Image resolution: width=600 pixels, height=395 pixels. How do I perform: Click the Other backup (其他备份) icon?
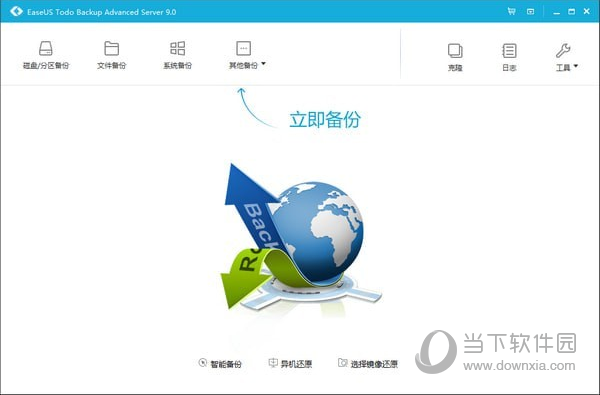[244, 49]
